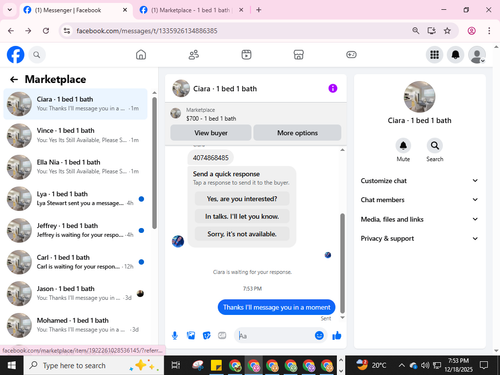The width and height of the screenshot is (500, 375).
Task: Open the Mohamed conversation
Action: click(x=75, y=325)
